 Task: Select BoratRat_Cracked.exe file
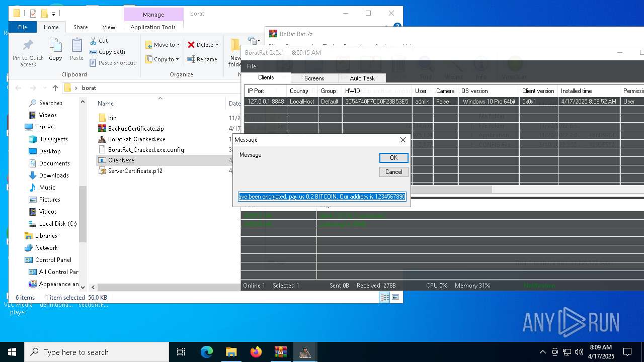[136, 139]
